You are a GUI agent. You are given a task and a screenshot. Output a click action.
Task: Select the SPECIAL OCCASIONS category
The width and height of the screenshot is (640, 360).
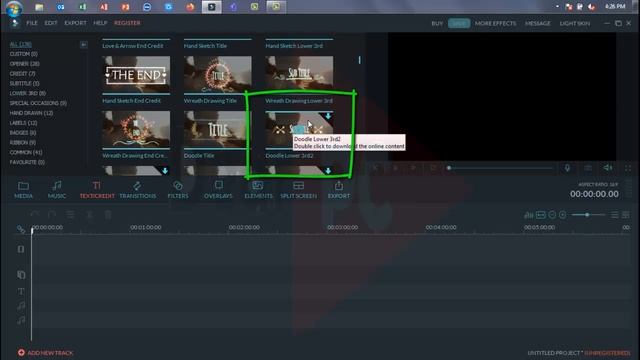tap(38, 103)
